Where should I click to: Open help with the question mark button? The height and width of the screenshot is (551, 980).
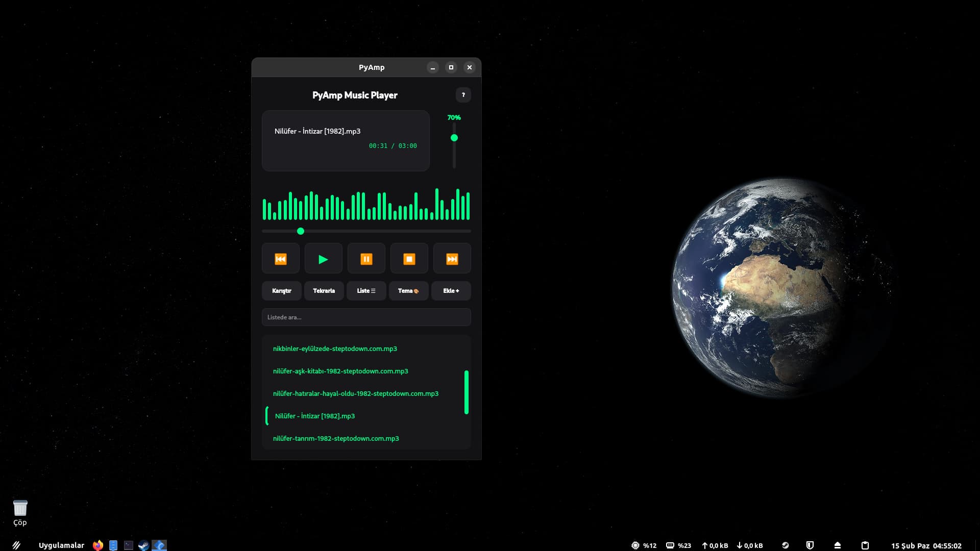pos(463,95)
